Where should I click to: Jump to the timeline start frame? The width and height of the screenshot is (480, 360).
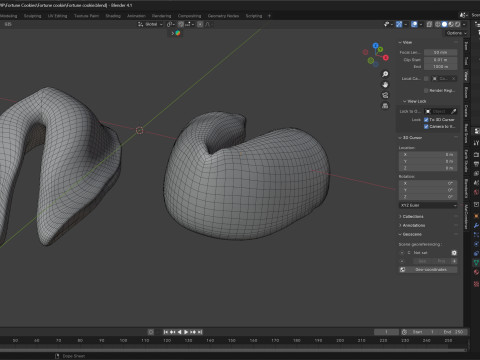[x=166, y=332]
